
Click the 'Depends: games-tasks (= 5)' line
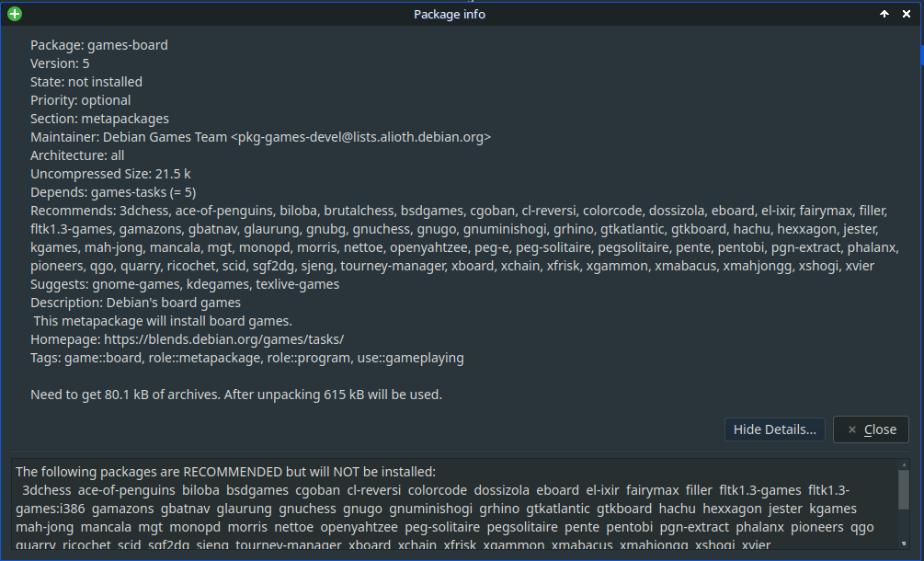click(113, 192)
